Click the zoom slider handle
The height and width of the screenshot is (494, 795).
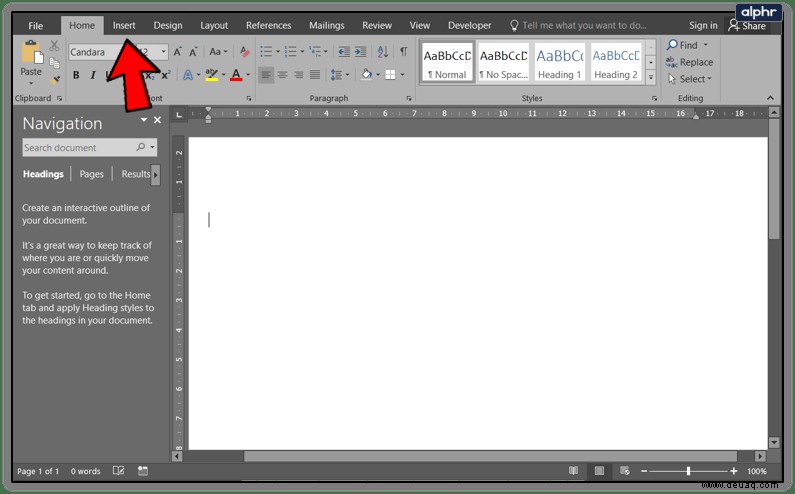[688, 471]
